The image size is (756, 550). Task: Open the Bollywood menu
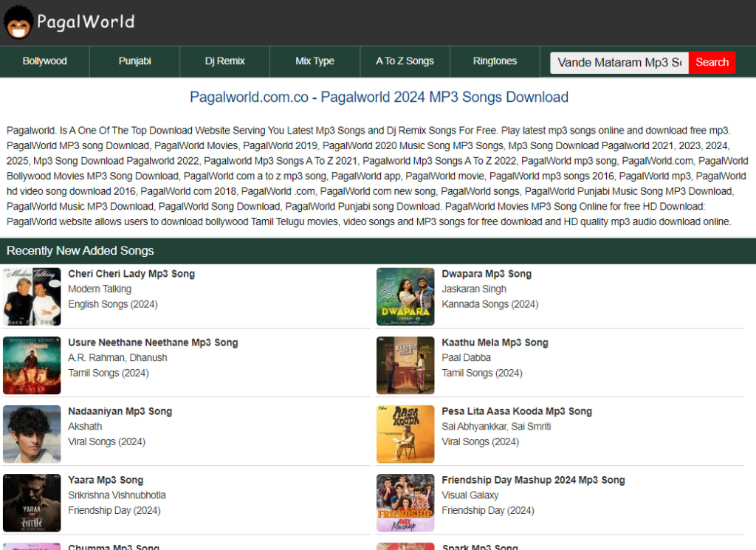pos(44,61)
